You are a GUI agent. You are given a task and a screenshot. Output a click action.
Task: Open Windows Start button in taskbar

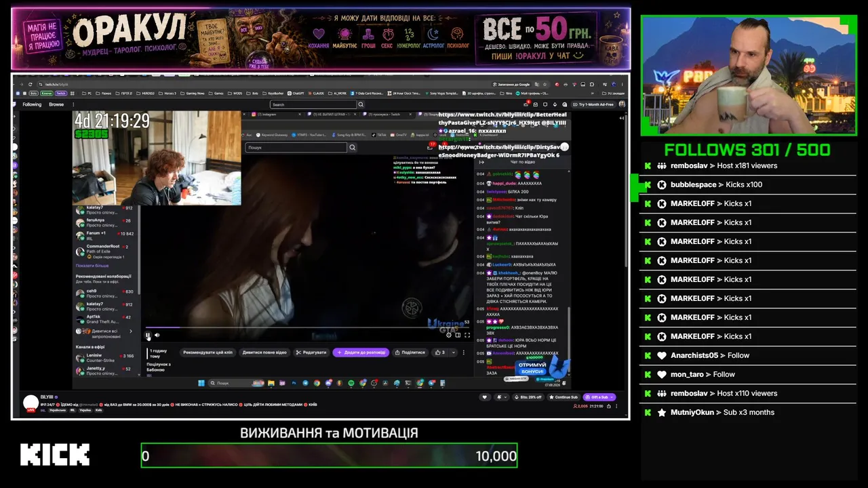click(x=201, y=383)
